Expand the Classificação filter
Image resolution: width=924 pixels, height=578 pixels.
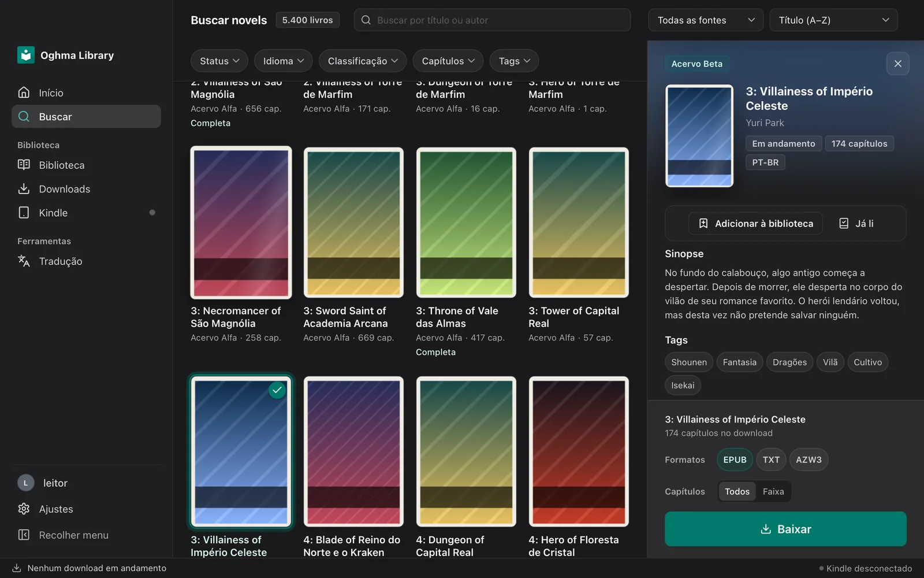363,61
